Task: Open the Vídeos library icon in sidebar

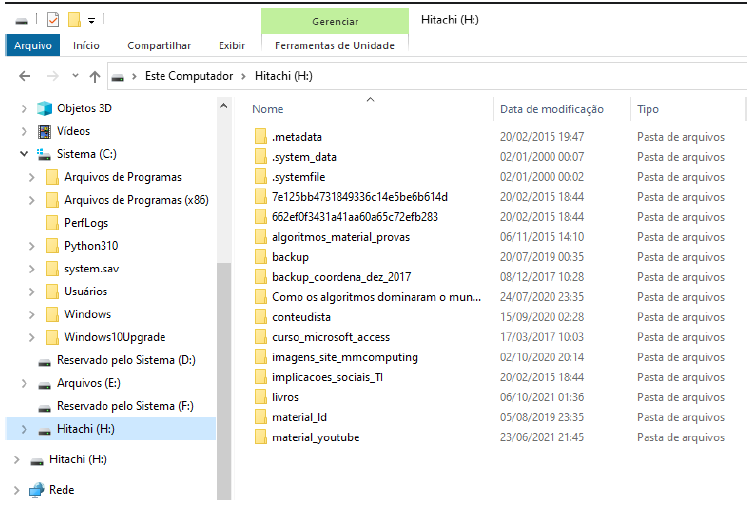Action: click(44, 131)
